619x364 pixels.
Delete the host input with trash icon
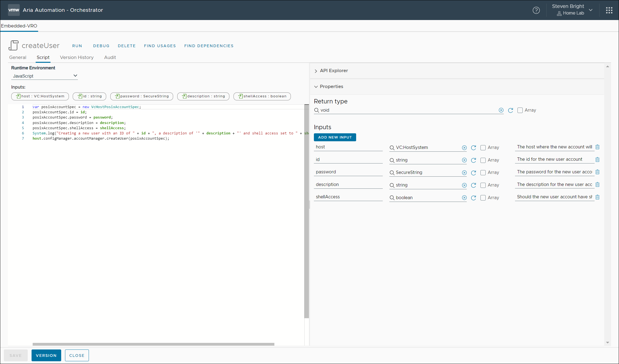pos(597,147)
